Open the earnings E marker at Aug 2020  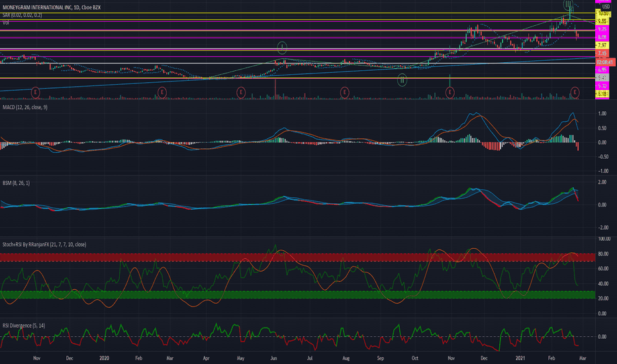[345, 93]
